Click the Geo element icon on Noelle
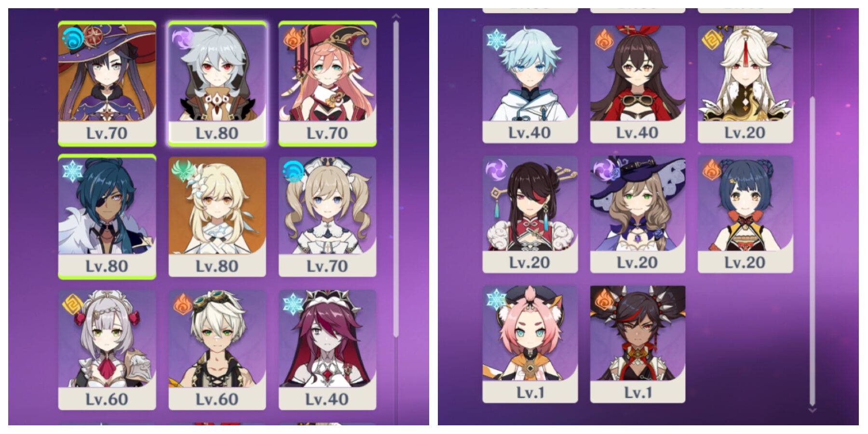 pyautogui.click(x=72, y=304)
